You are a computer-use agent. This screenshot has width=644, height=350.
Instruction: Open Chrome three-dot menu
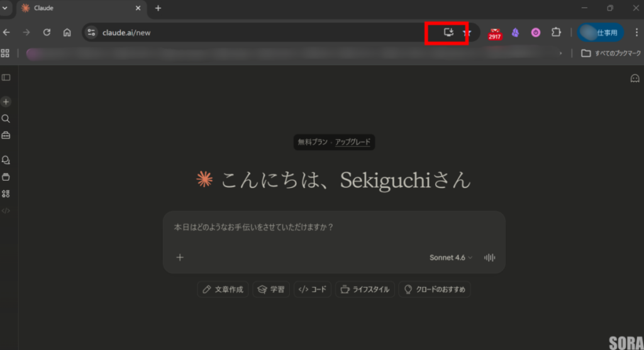click(x=636, y=33)
